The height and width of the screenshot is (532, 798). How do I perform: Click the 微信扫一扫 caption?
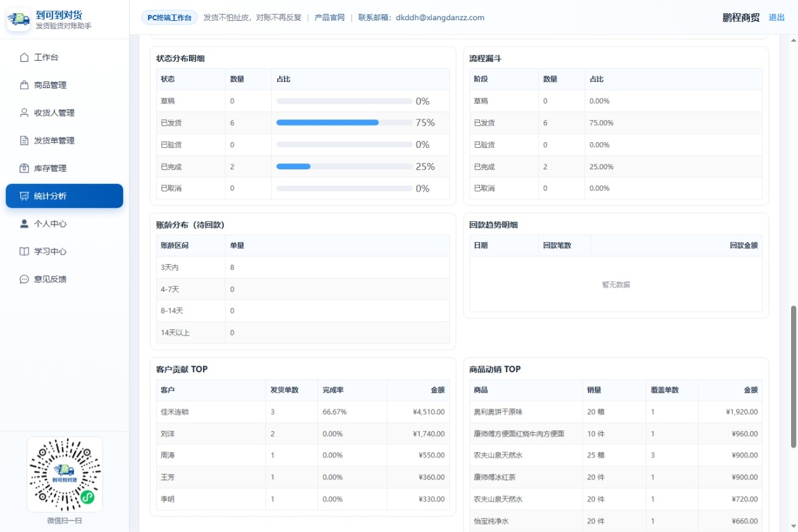[64, 521]
